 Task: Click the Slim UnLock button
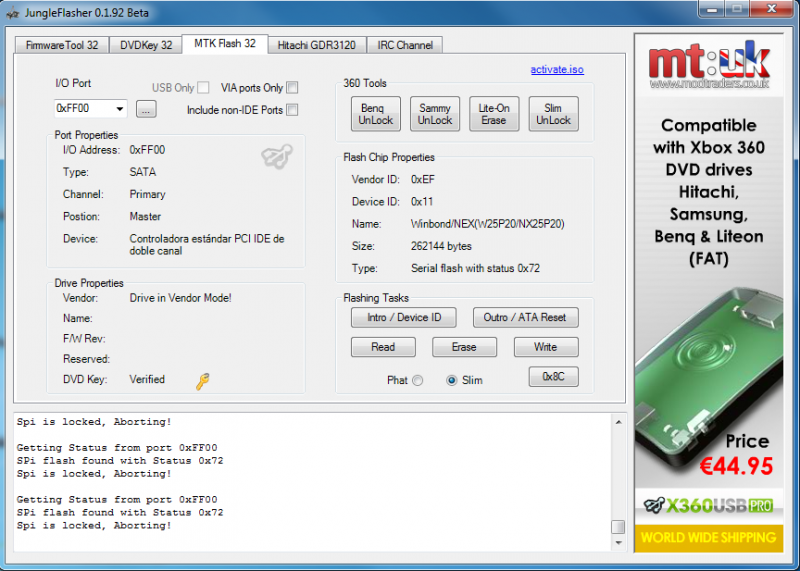(x=553, y=114)
